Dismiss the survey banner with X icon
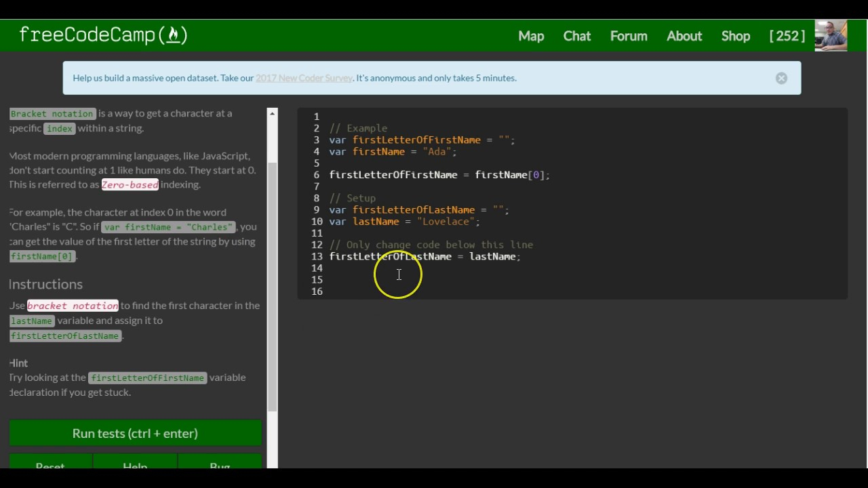The width and height of the screenshot is (868, 488). [781, 78]
